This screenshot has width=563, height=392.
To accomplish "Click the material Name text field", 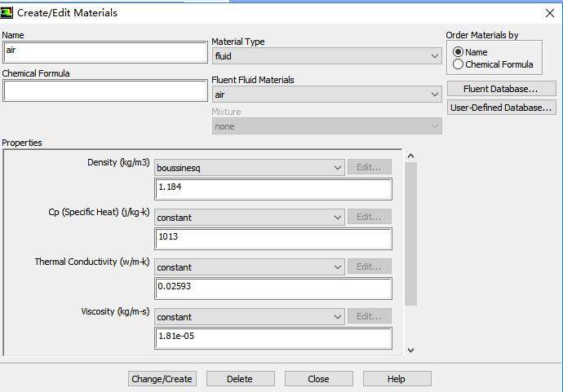I will pyautogui.click(x=104, y=52).
